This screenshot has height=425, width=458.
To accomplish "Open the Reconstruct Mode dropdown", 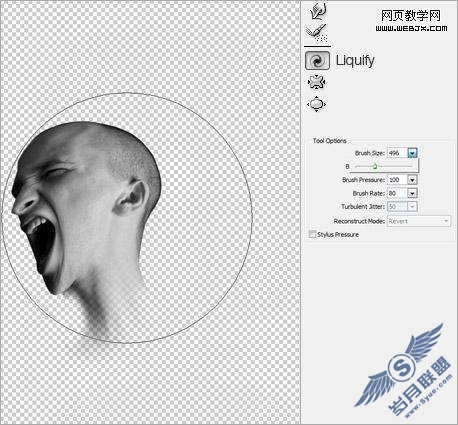I will click(x=418, y=221).
